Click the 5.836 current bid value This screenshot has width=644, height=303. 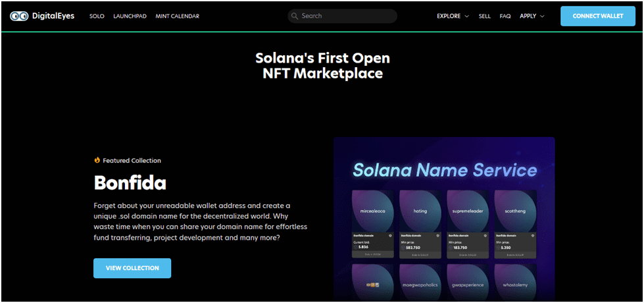coord(364,248)
